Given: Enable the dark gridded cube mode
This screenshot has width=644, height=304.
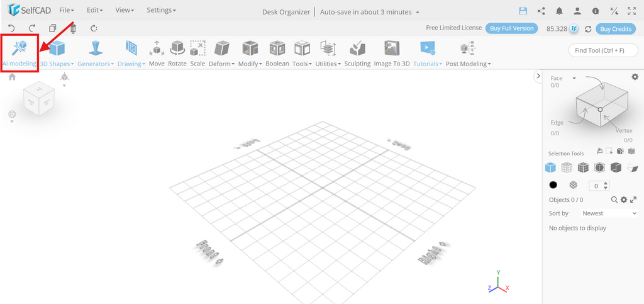Looking at the screenshot, I should pos(583,167).
